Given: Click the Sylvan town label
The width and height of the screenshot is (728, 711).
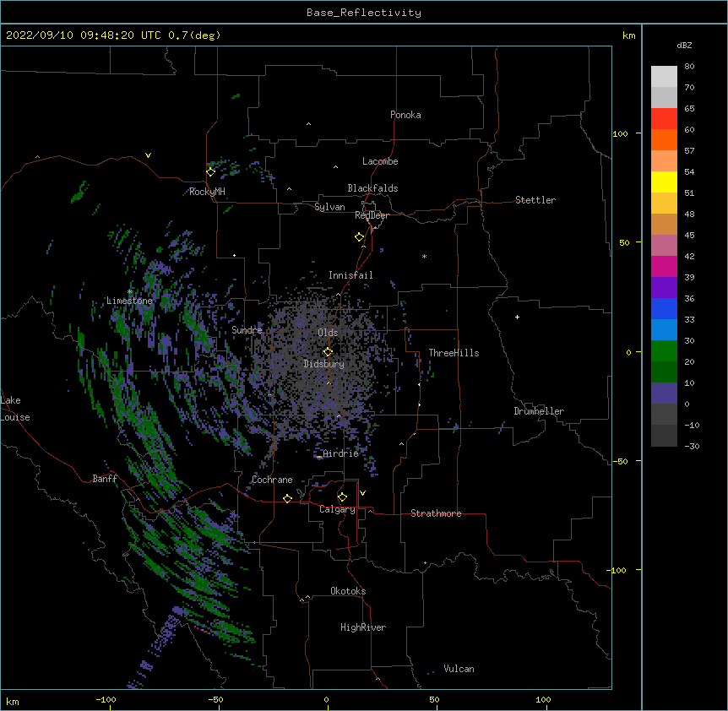Looking at the screenshot, I should [329, 207].
